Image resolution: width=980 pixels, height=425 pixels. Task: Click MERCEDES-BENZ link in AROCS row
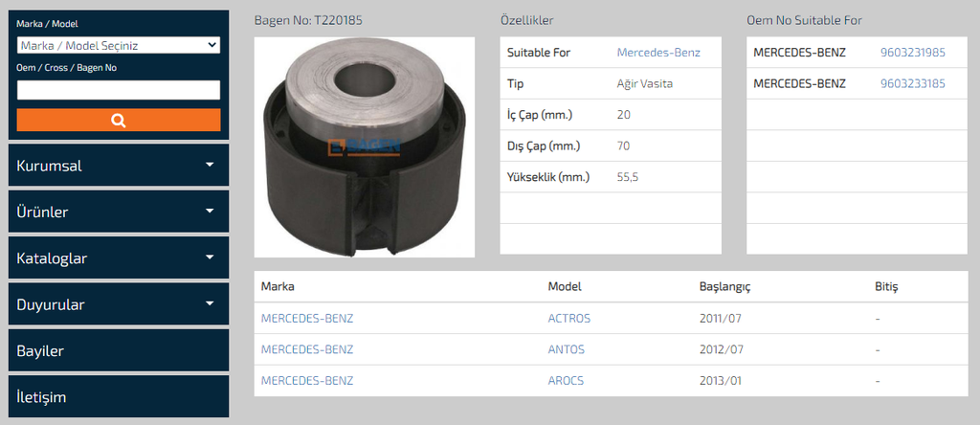[307, 381]
